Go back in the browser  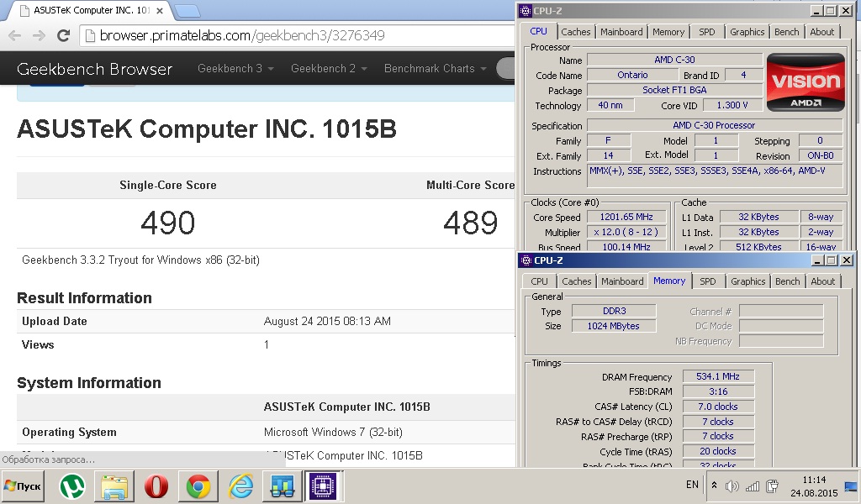15,35
